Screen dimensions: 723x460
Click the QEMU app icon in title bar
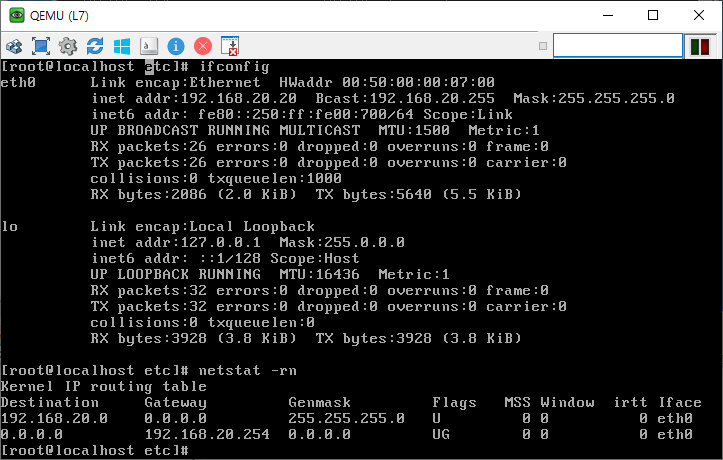point(17,15)
